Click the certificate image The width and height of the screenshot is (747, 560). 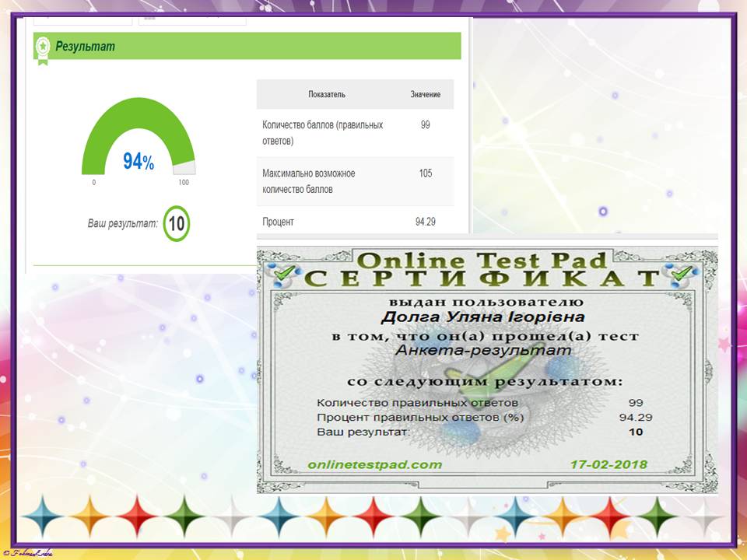pyautogui.click(x=487, y=369)
